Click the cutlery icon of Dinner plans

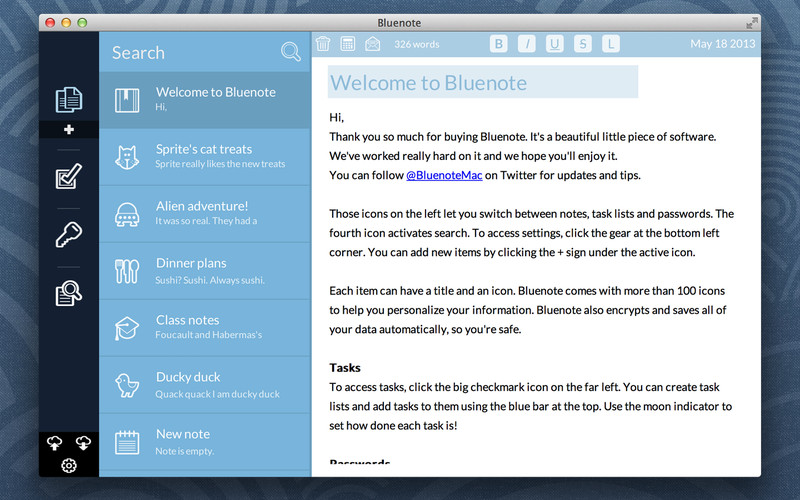pyautogui.click(x=127, y=271)
